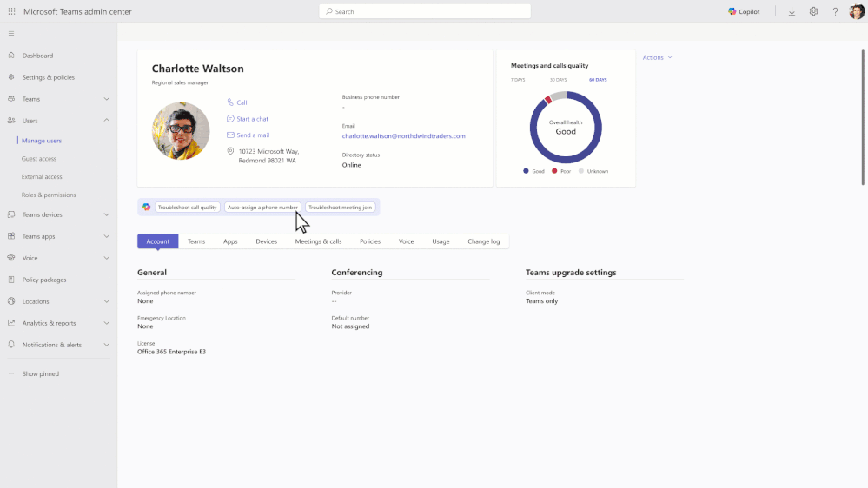The height and width of the screenshot is (488, 868).
Task: Click the Analytics & reports chart icon
Action: tap(11, 322)
